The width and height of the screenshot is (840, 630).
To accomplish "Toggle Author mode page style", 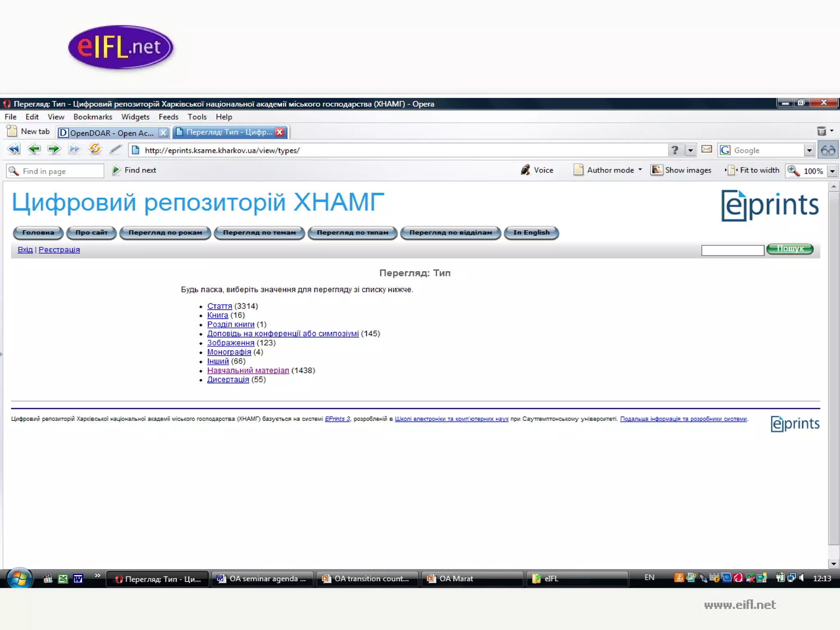I will (x=608, y=170).
